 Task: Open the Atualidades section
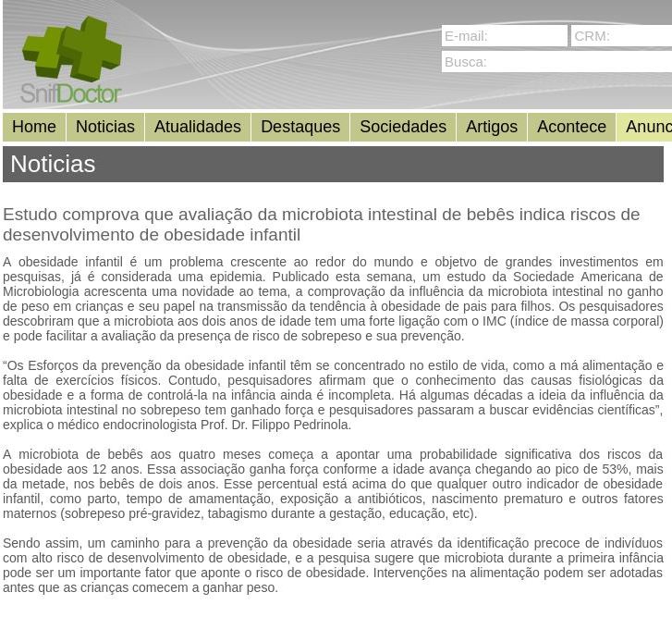pyautogui.click(x=197, y=127)
